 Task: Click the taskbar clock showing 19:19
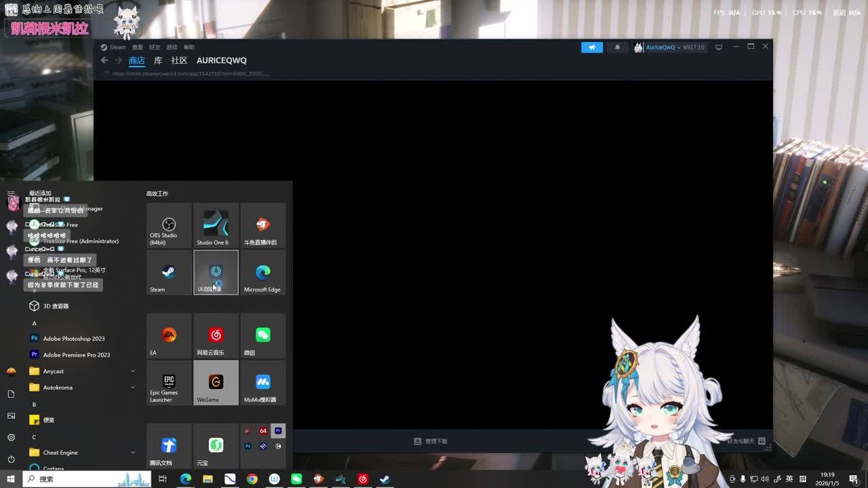[827, 479]
